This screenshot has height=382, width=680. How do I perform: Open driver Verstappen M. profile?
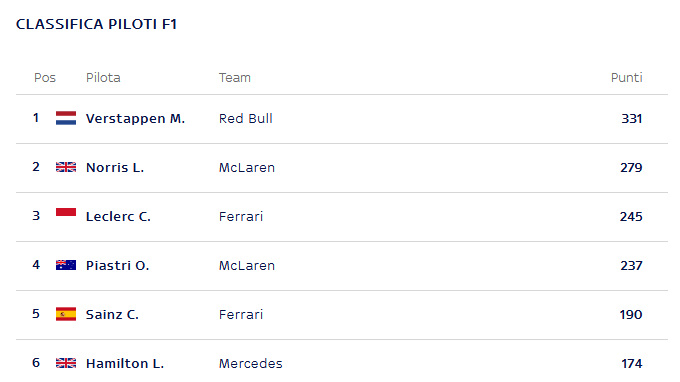135,118
